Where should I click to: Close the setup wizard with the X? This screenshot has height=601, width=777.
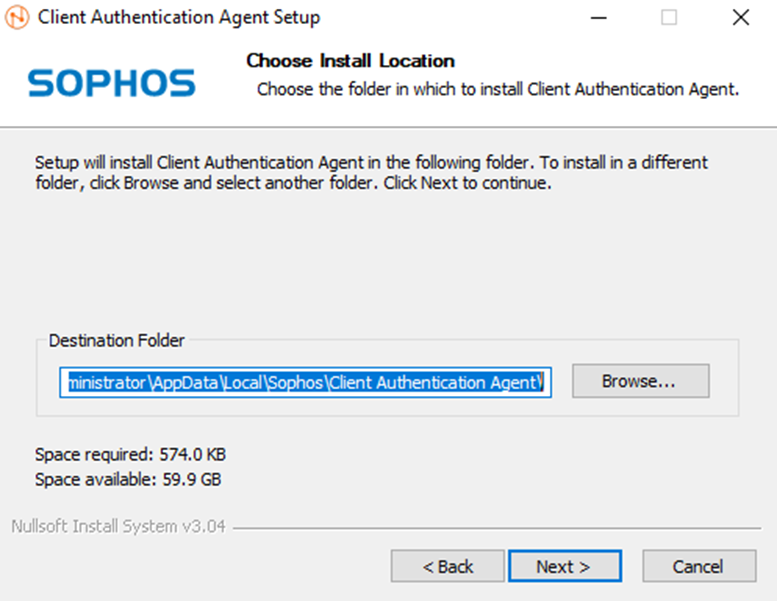coord(741,18)
